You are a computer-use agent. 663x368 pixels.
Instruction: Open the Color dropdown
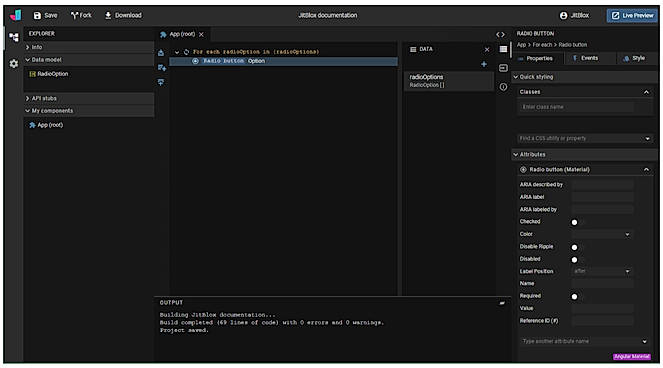click(603, 234)
